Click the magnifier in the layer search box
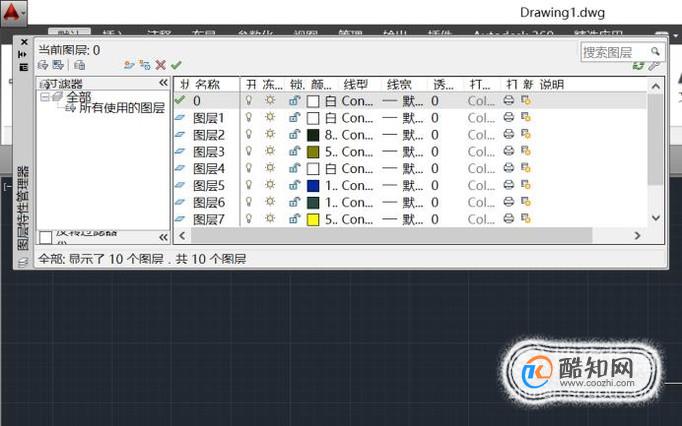This screenshot has width=682, height=426. click(x=655, y=52)
